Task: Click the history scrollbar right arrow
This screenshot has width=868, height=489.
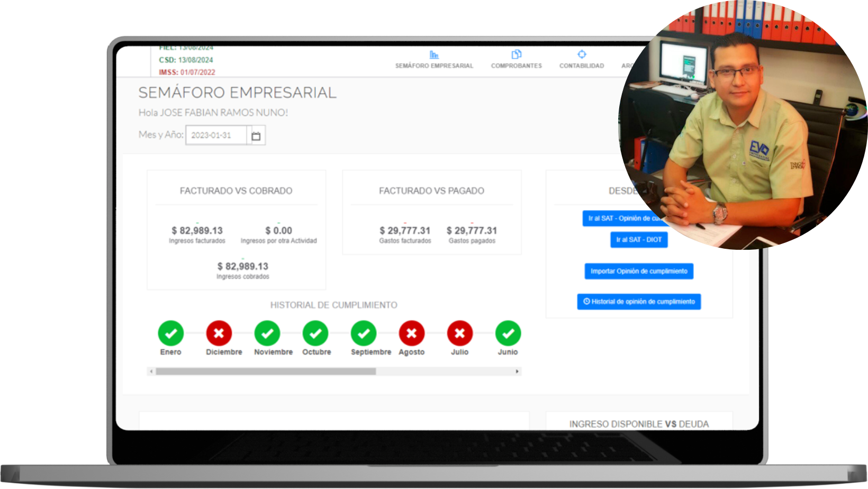Action: coord(517,372)
